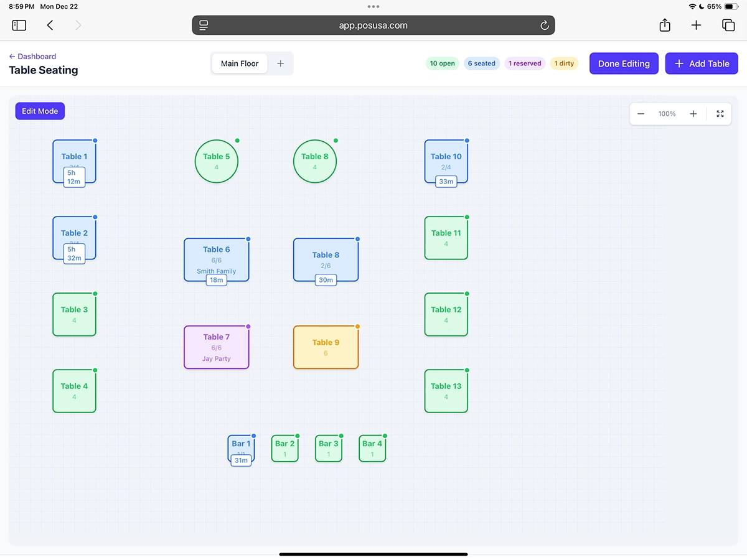Add a new floor with plus tab
Image resolution: width=747 pixels, height=560 pixels.
click(280, 63)
